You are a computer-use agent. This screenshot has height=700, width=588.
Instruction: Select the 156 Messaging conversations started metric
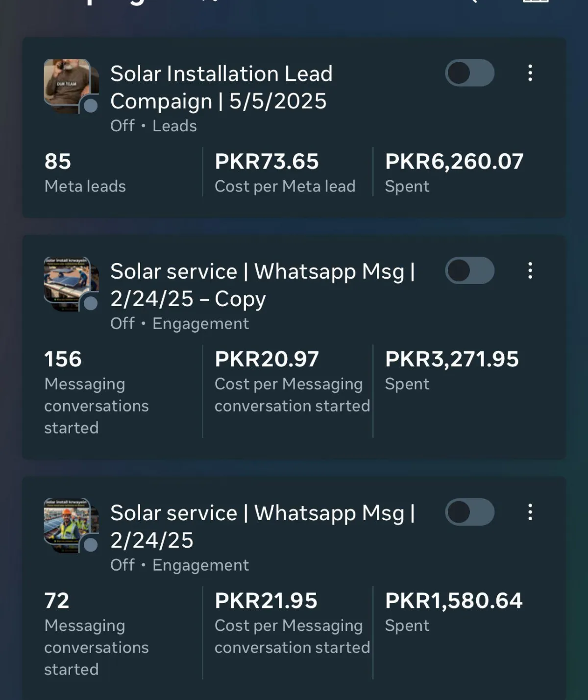coord(96,391)
